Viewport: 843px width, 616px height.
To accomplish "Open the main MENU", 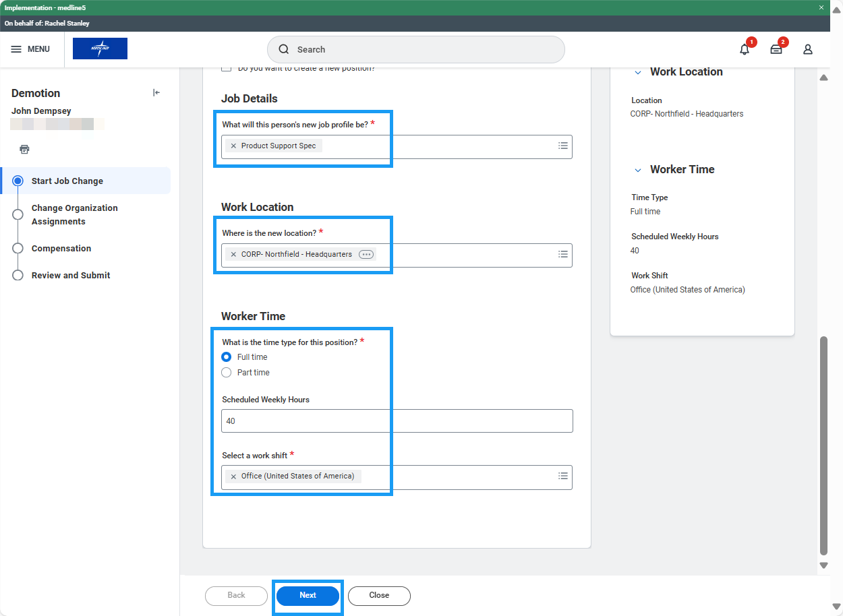I will point(30,49).
